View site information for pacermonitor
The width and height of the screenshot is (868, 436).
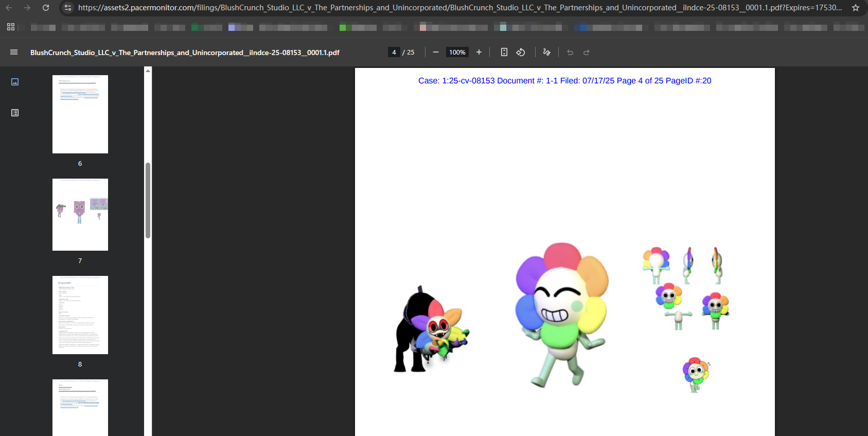click(x=68, y=8)
